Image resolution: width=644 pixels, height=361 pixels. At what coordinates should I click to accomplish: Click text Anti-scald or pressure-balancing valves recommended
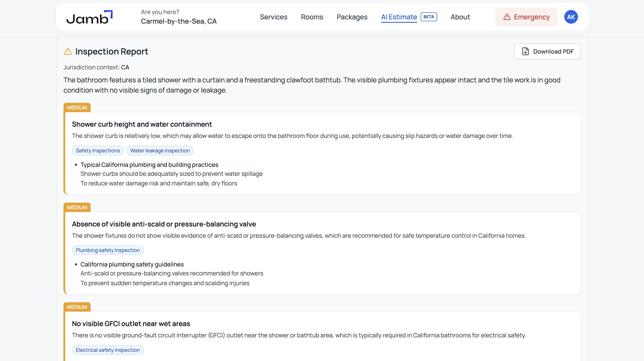point(172,273)
